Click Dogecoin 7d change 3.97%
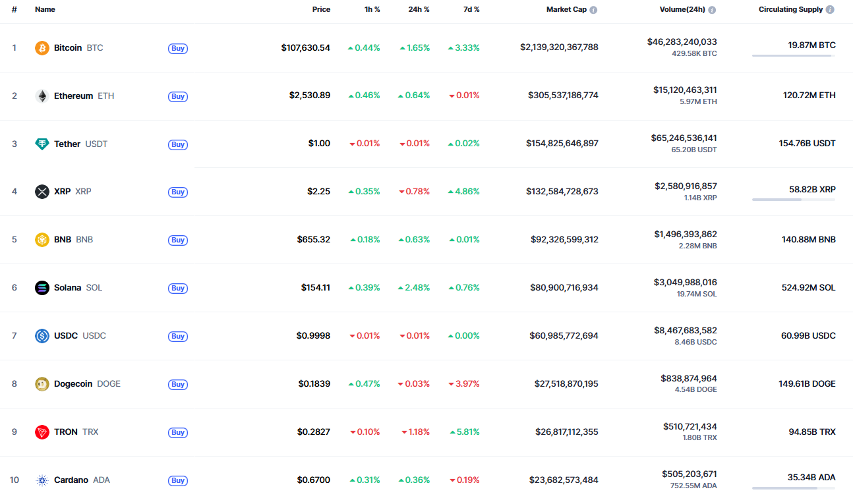 (x=464, y=384)
